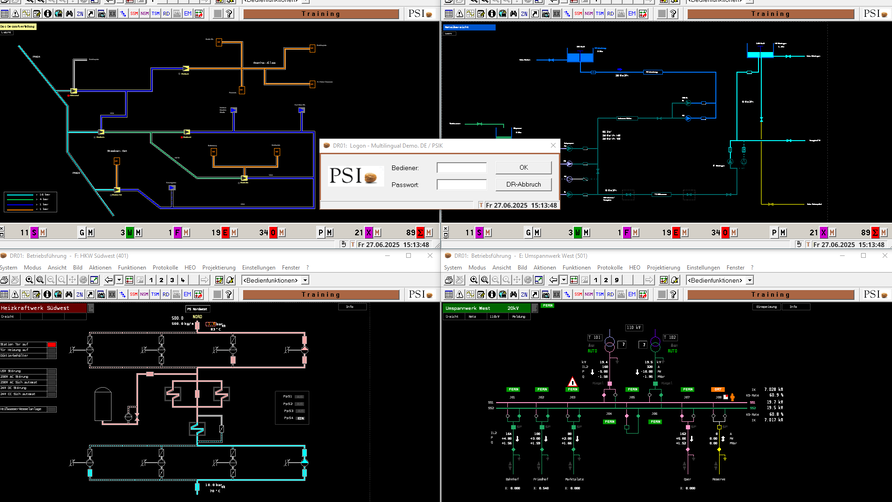Expand Bedienfunktionen combo box in Umspannwerk West window
This screenshot has height=502, width=892.
750,280
